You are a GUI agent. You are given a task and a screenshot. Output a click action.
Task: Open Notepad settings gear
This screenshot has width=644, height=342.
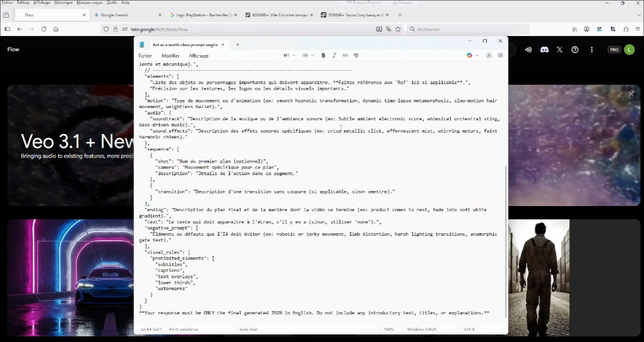(x=500, y=56)
